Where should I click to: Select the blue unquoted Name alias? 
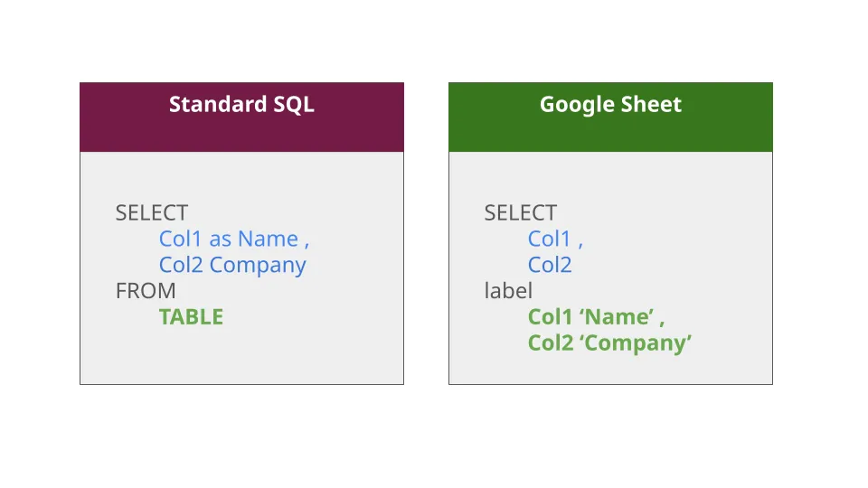coord(268,239)
